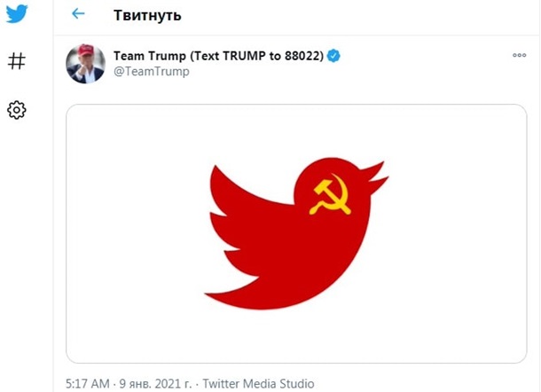Open Settings with the gear icon
Screen dimensions: 541x392
point(17,110)
